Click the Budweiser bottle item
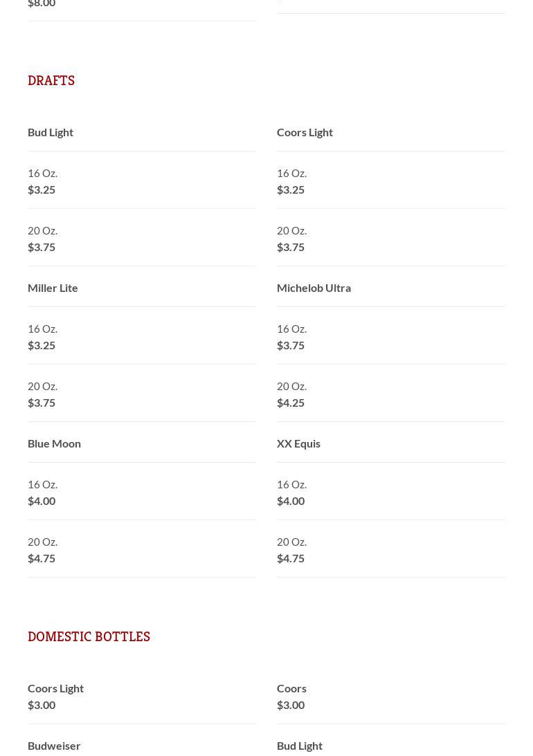The width and height of the screenshot is (533, 756). pyautogui.click(x=54, y=746)
